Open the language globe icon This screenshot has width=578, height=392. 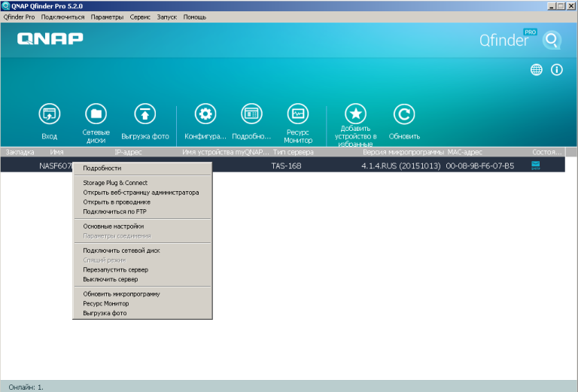tap(537, 70)
